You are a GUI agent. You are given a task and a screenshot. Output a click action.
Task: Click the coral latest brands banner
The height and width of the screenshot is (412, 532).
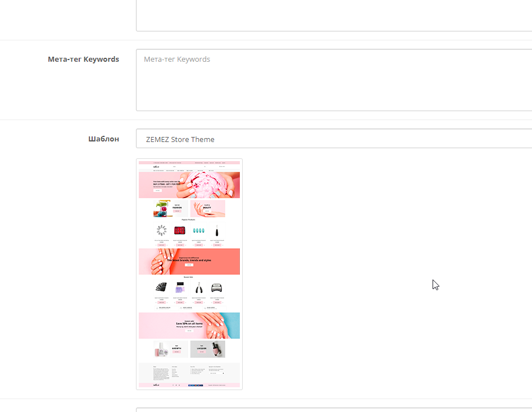189,262
